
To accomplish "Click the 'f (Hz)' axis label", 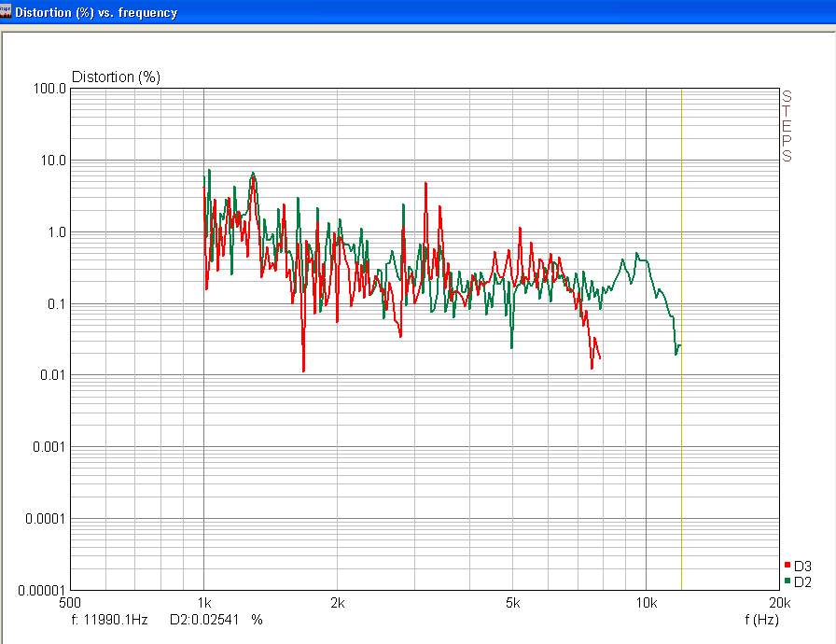I will click(761, 620).
